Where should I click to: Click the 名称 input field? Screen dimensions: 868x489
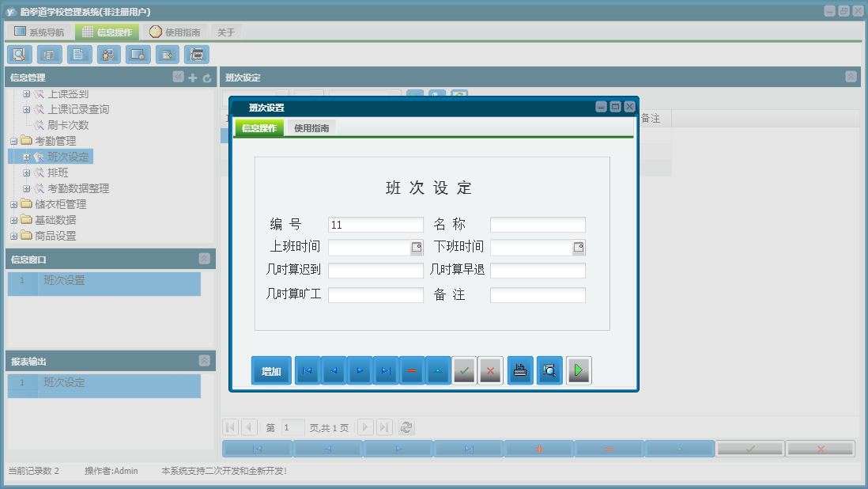pos(538,225)
